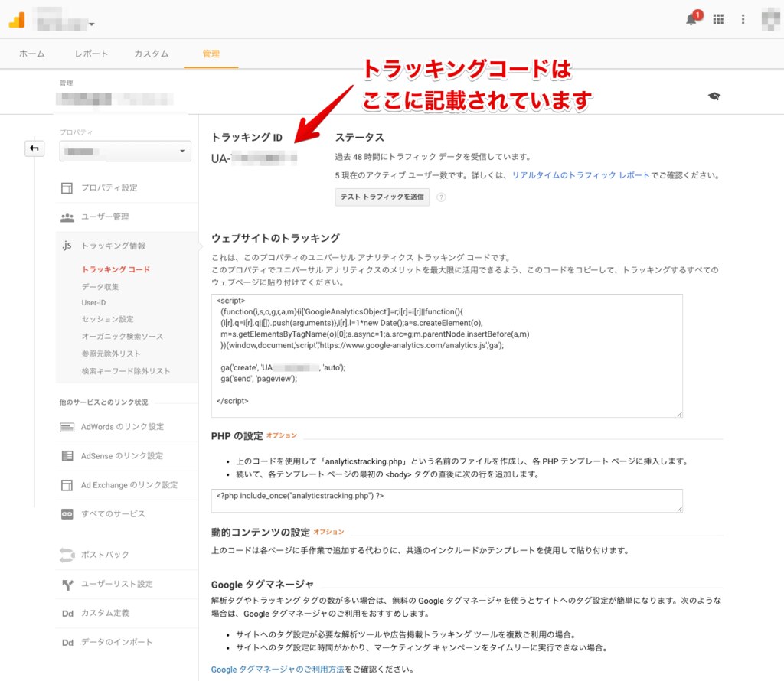Open the プロパティ selector dropdown
Image resolution: width=784 pixels, height=681 pixels.
(x=125, y=151)
